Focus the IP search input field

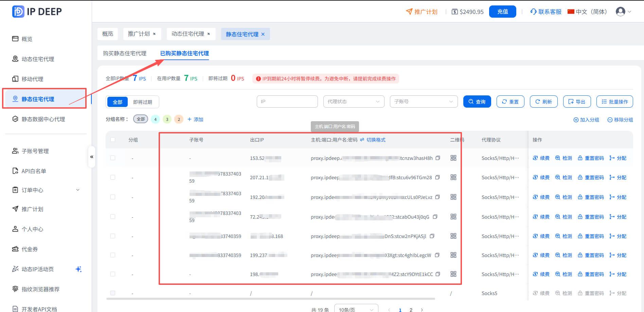point(287,102)
